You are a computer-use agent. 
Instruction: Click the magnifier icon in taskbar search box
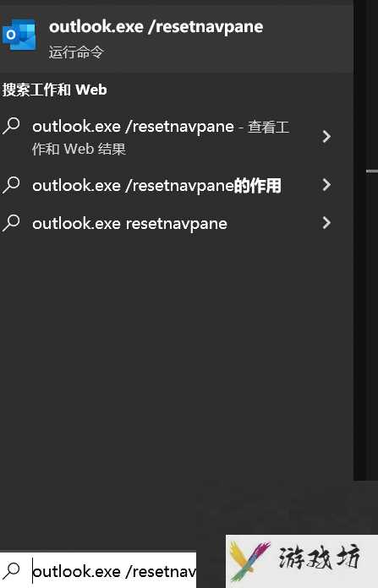[x=12, y=571]
